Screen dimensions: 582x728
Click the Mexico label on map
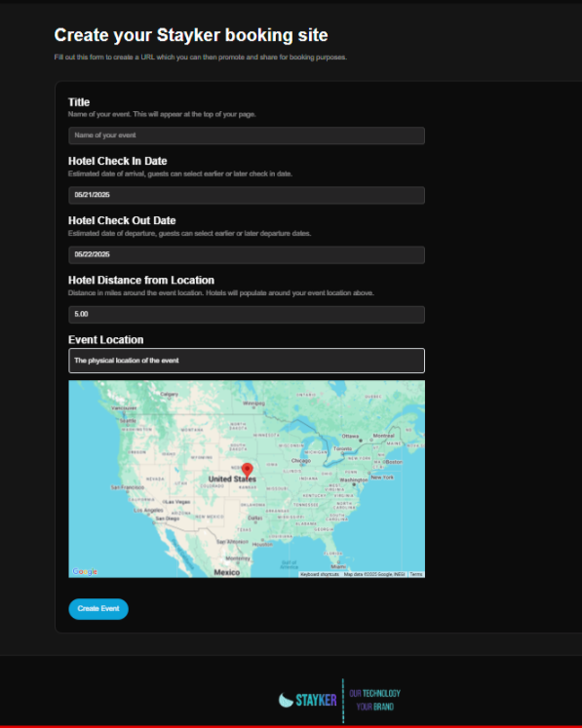(227, 572)
